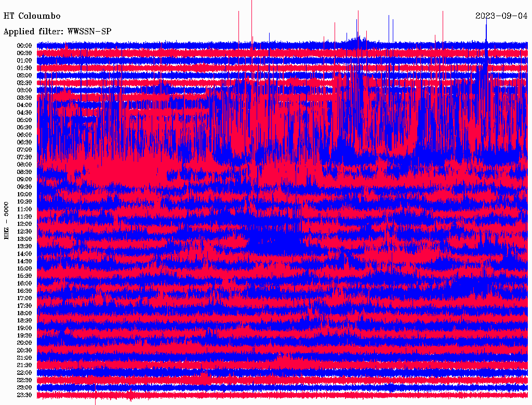532x405 pixels.
Task: Click the 22:00 time marker
Action: tap(24, 373)
